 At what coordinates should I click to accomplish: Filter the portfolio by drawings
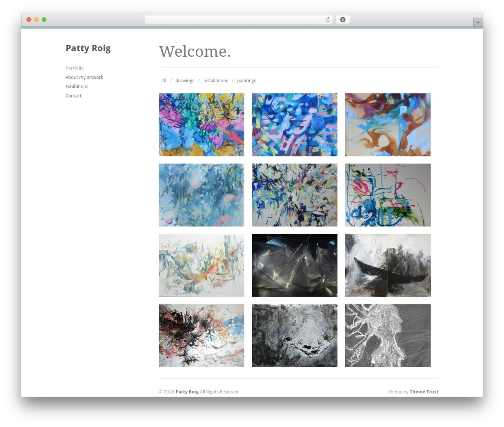[x=185, y=81]
